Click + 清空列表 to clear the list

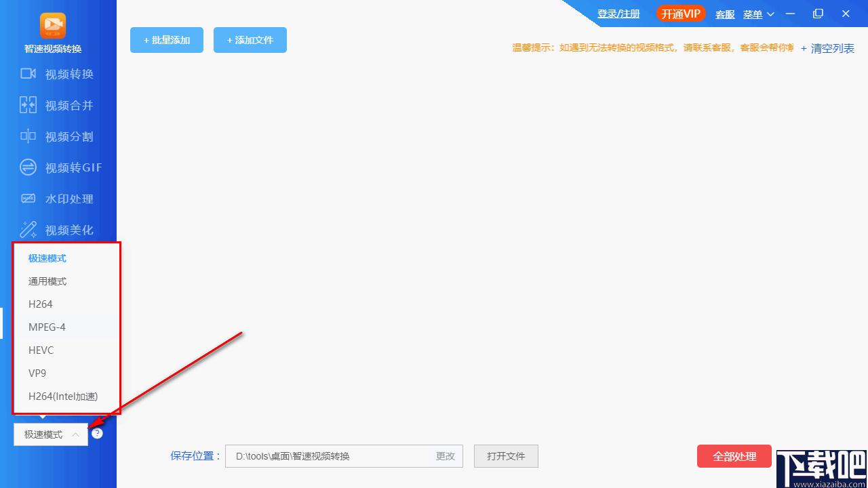[x=827, y=48]
